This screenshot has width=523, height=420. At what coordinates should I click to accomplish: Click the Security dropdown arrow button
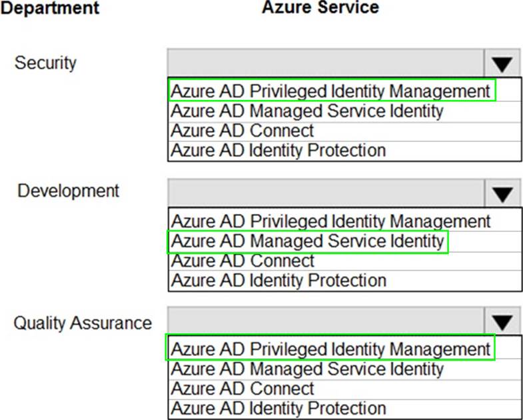click(502, 64)
